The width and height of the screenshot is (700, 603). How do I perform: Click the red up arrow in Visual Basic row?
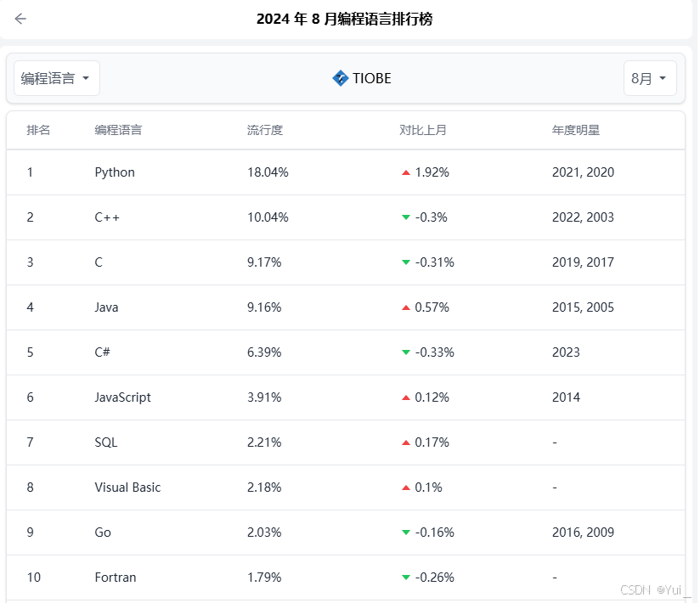click(x=406, y=487)
